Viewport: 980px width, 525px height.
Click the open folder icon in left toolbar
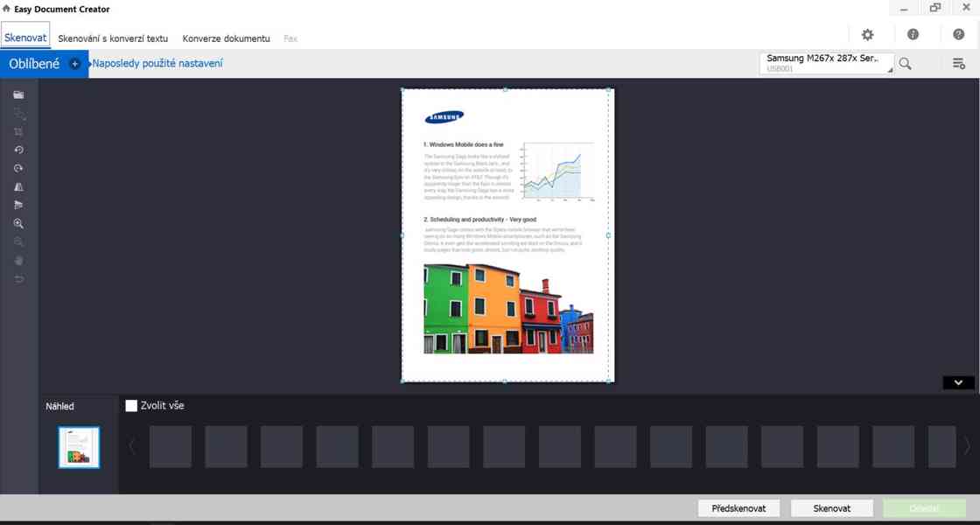pyautogui.click(x=18, y=94)
